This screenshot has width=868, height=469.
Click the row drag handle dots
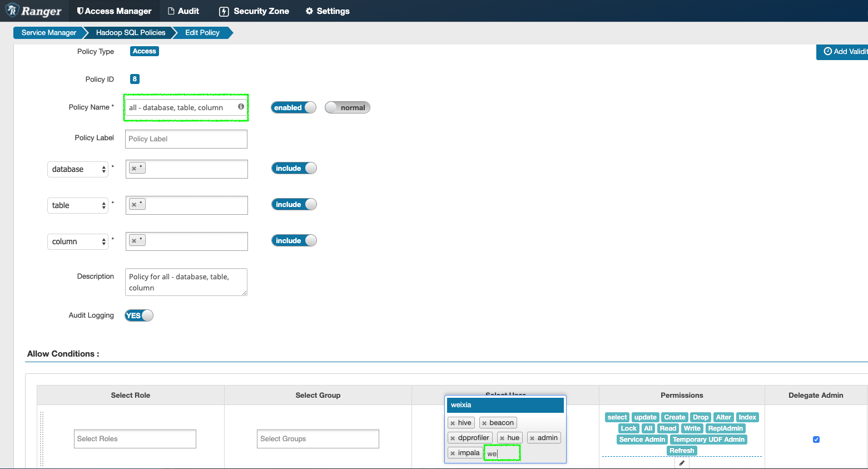42,439
